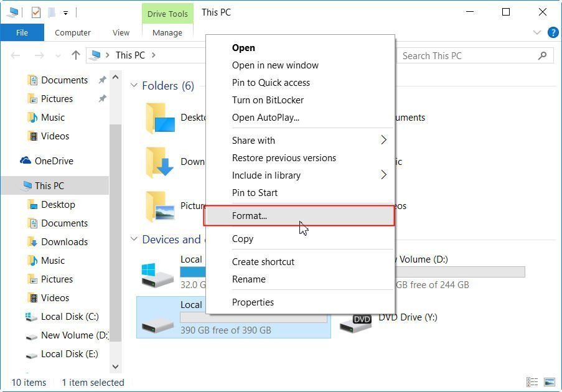Switch to details view button
562x392 pixels.
point(532,382)
